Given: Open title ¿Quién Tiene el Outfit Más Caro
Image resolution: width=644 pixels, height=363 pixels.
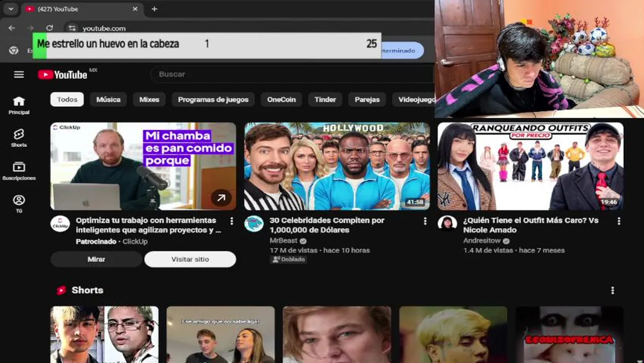Looking at the screenshot, I should [531, 225].
